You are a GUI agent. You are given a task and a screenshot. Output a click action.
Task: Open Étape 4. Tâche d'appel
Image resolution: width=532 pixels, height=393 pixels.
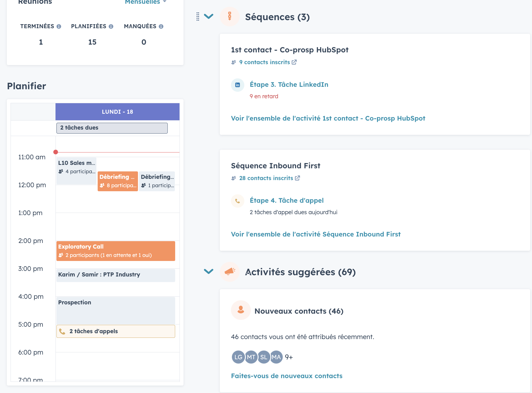(287, 201)
